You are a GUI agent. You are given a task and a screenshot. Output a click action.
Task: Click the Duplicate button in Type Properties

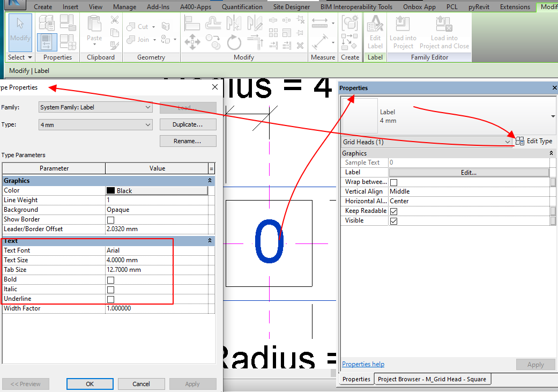tap(188, 124)
